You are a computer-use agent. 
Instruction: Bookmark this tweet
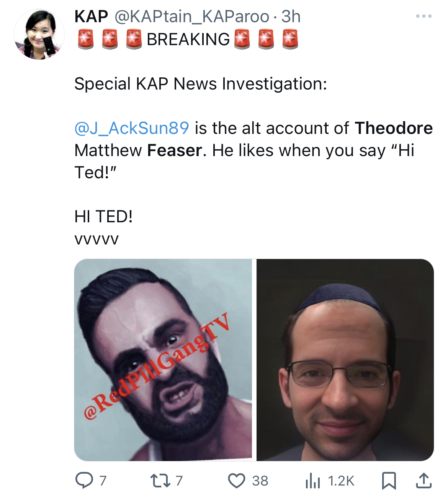(389, 481)
